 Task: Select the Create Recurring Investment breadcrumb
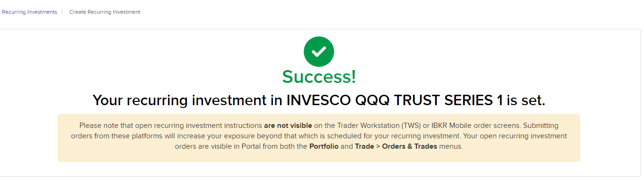click(x=105, y=12)
